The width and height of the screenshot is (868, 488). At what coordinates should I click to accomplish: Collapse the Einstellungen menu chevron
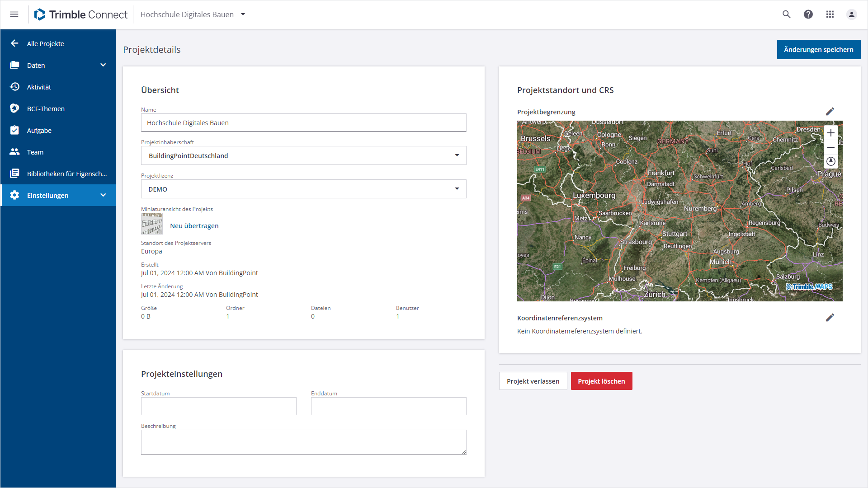(x=103, y=195)
